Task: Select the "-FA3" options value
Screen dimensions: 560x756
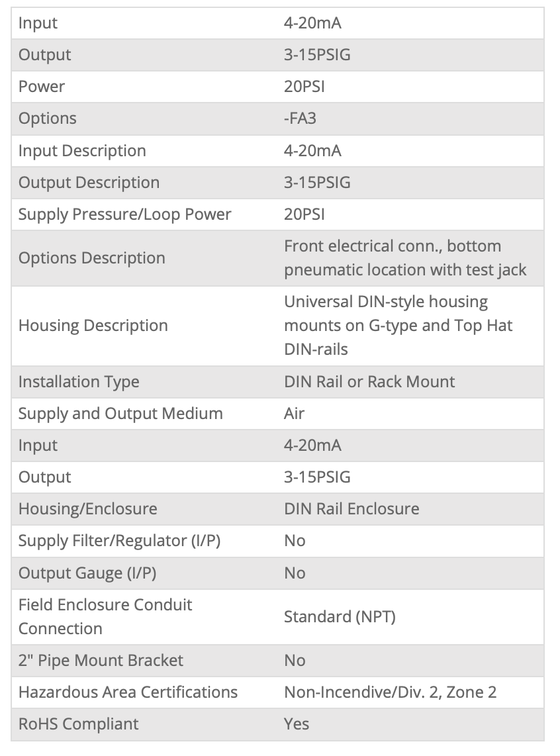Action: 301,118
